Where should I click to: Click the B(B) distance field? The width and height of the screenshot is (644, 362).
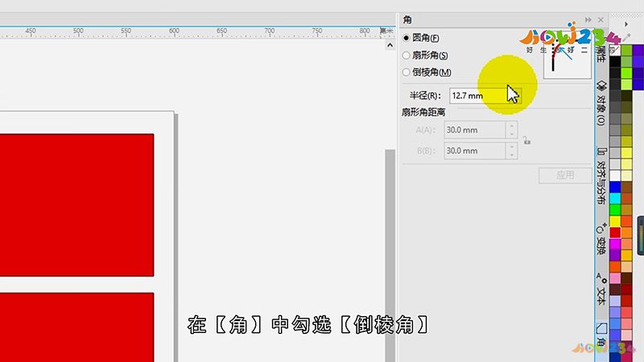click(474, 150)
